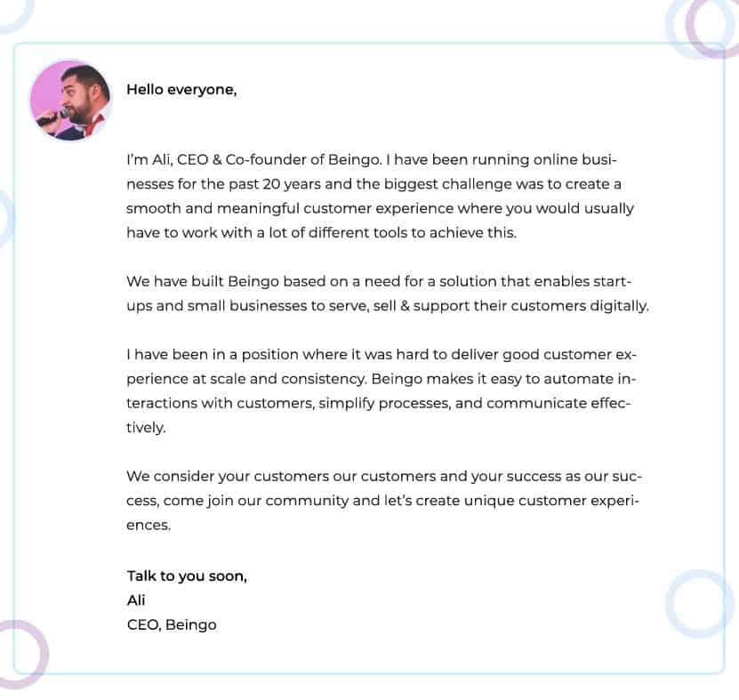Click the "Talk to you soon," closing
This screenshot has width=739, height=700.
coord(187,576)
